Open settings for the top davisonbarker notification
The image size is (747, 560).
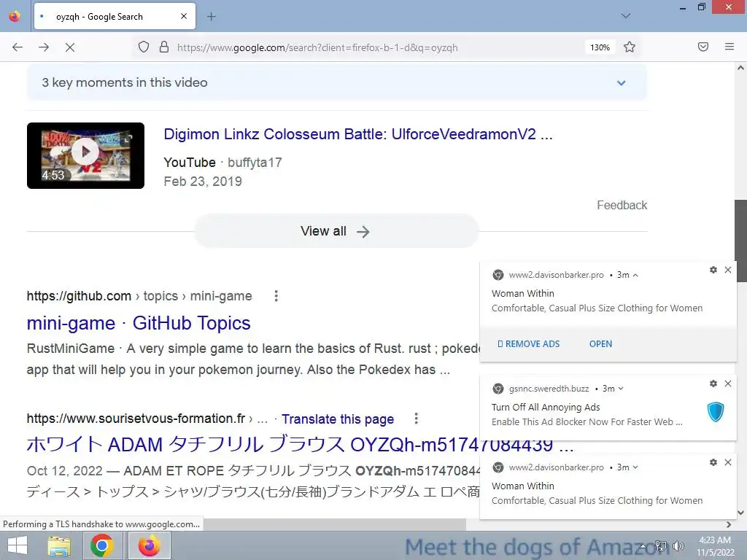pyautogui.click(x=713, y=270)
